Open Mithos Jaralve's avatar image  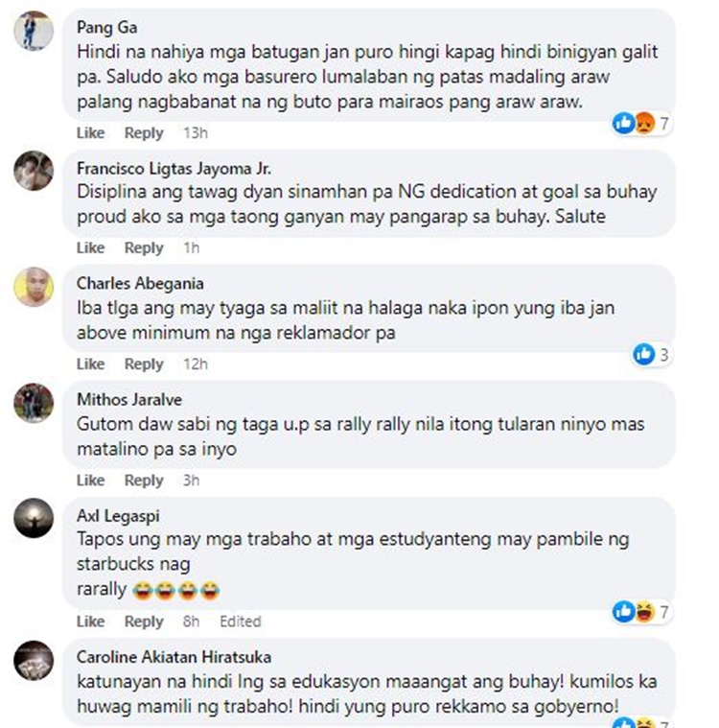click(34, 403)
